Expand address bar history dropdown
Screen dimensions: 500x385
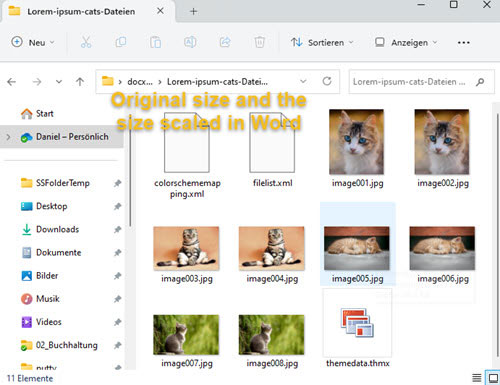[x=303, y=81]
